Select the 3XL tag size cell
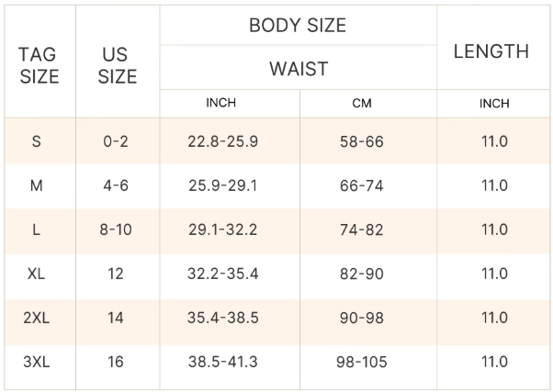Image resolution: width=553 pixels, height=392 pixels. tap(37, 362)
